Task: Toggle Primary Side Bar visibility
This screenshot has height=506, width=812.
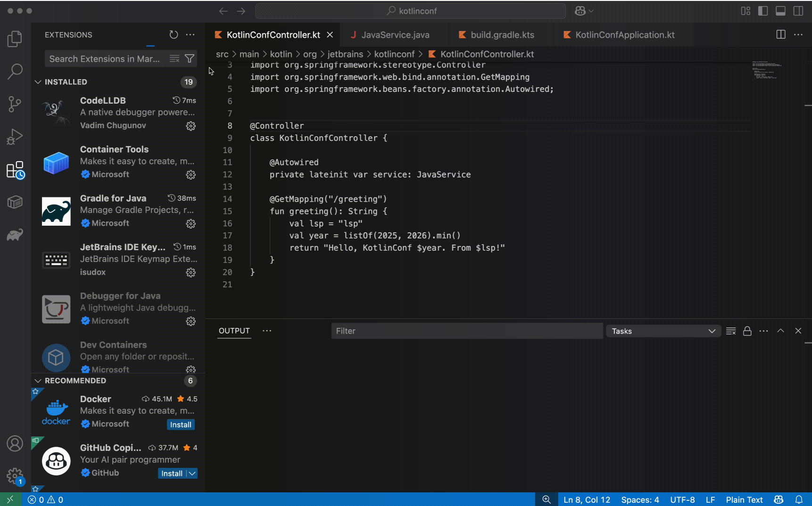Action: [x=763, y=11]
